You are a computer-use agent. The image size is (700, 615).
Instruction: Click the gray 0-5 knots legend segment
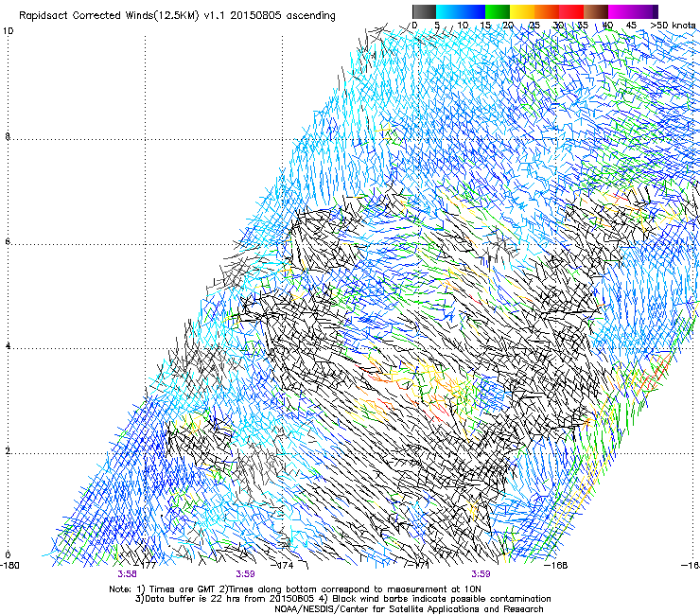click(424, 11)
